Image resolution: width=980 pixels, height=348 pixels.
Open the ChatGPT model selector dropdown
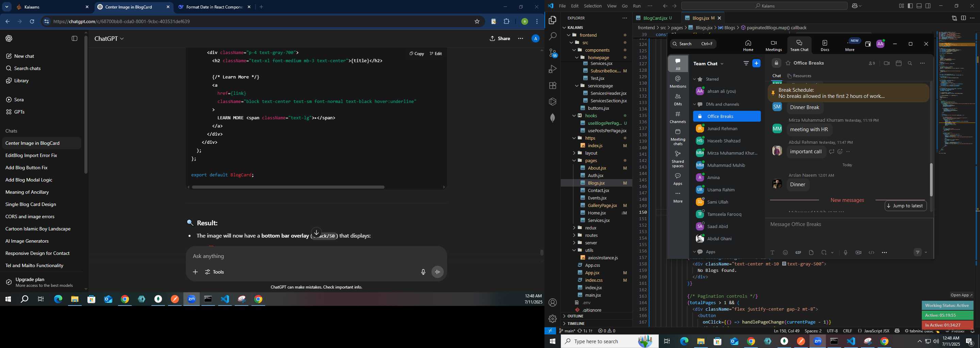point(109,39)
